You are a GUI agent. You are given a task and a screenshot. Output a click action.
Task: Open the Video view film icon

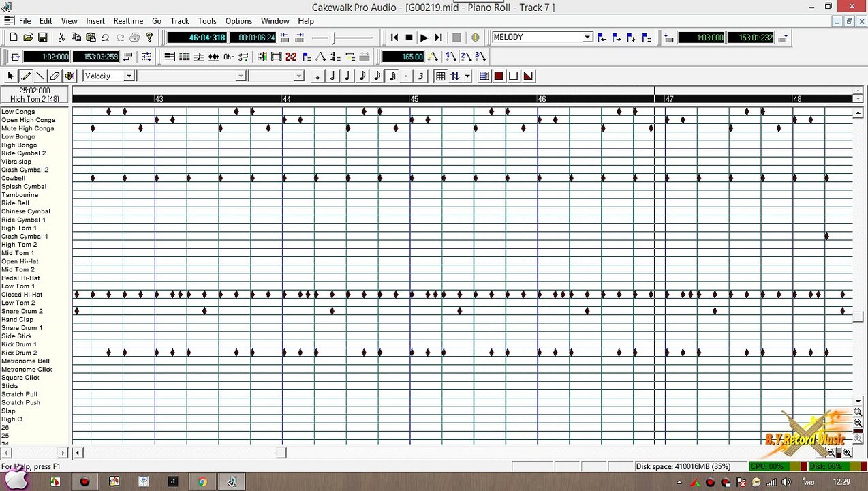[276, 57]
